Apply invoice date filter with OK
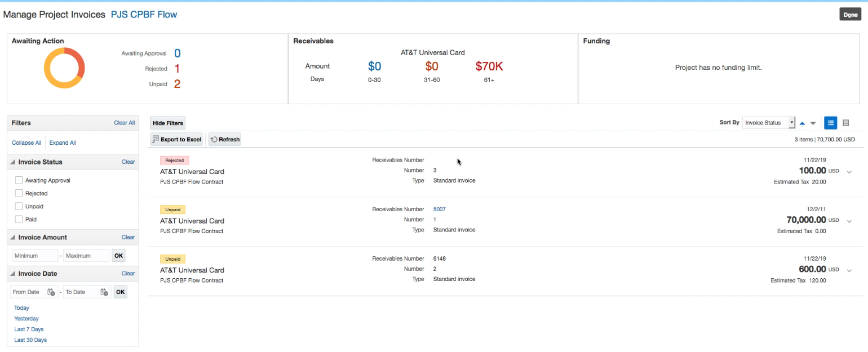The image size is (868, 352). click(x=121, y=292)
